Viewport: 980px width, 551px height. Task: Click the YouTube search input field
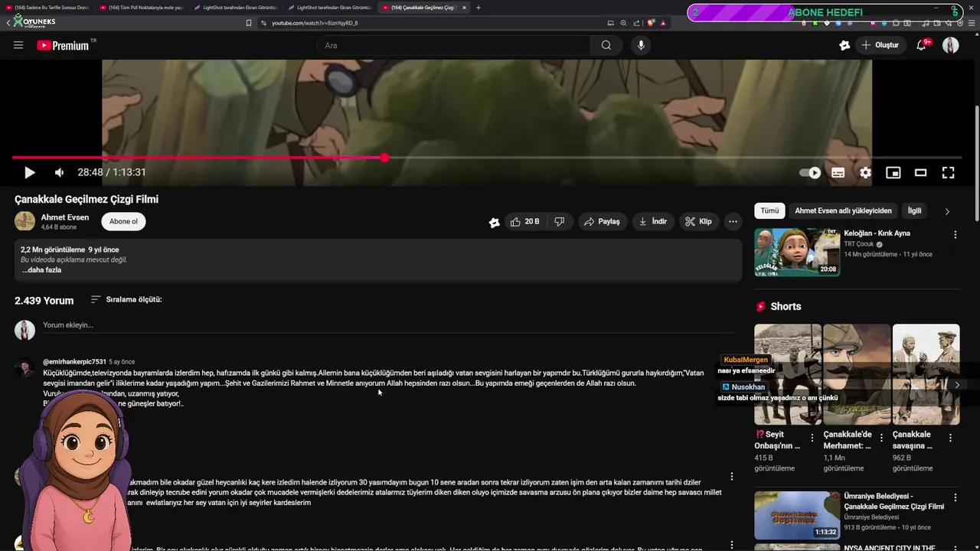453,45
